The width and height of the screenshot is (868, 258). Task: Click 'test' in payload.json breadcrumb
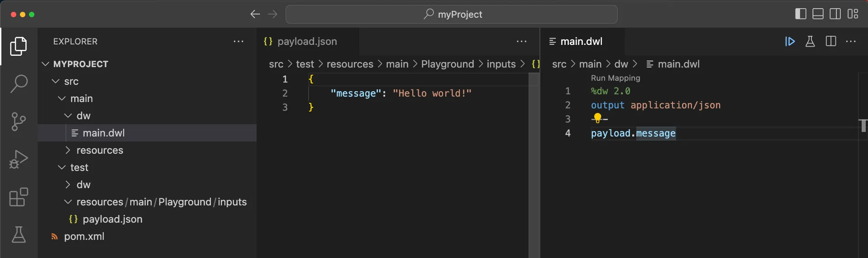305,64
